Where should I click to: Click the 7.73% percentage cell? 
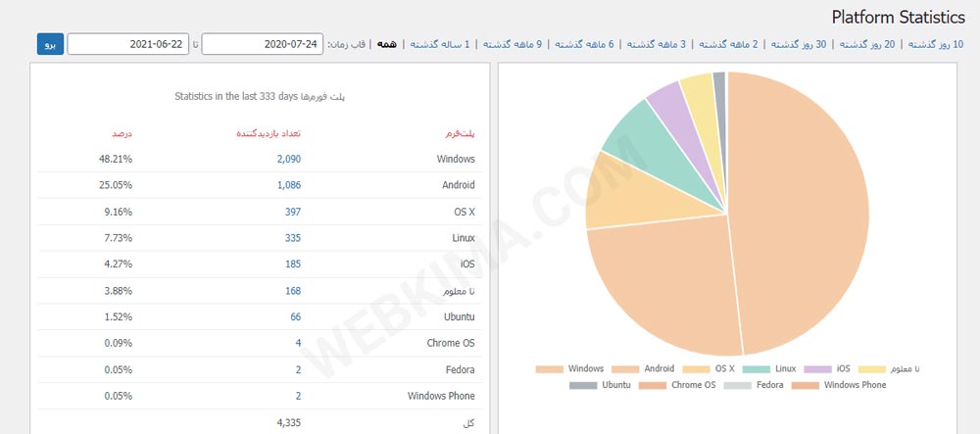tap(119, 238)
